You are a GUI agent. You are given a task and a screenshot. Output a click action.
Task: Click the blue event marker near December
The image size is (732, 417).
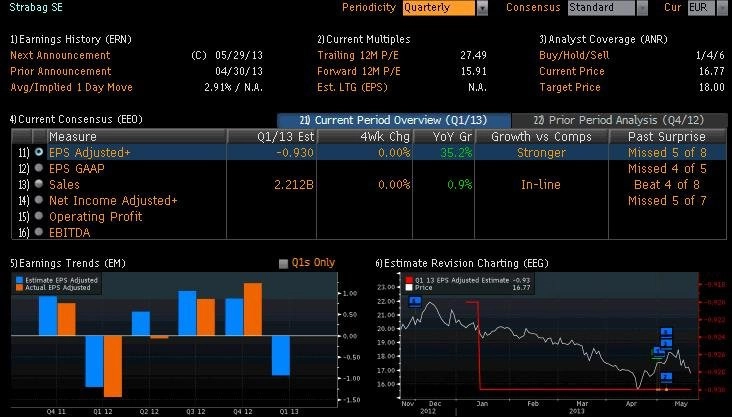point(415,302)
